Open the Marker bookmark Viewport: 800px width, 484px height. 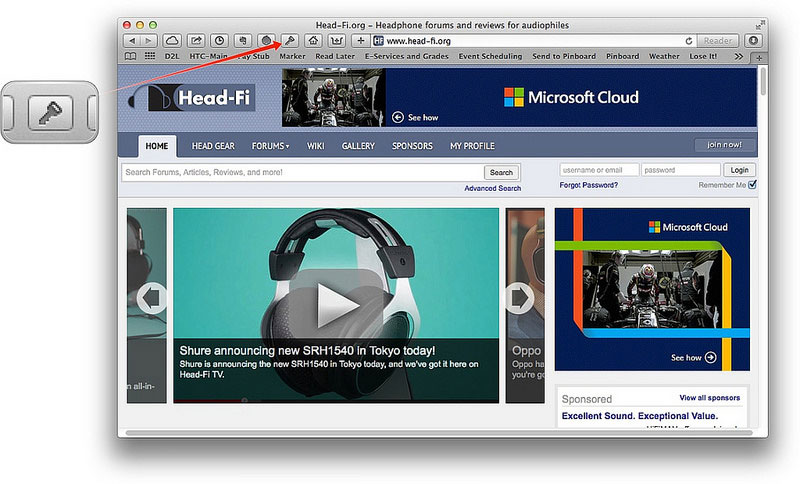pyautogui.click(x=292, y=56)
